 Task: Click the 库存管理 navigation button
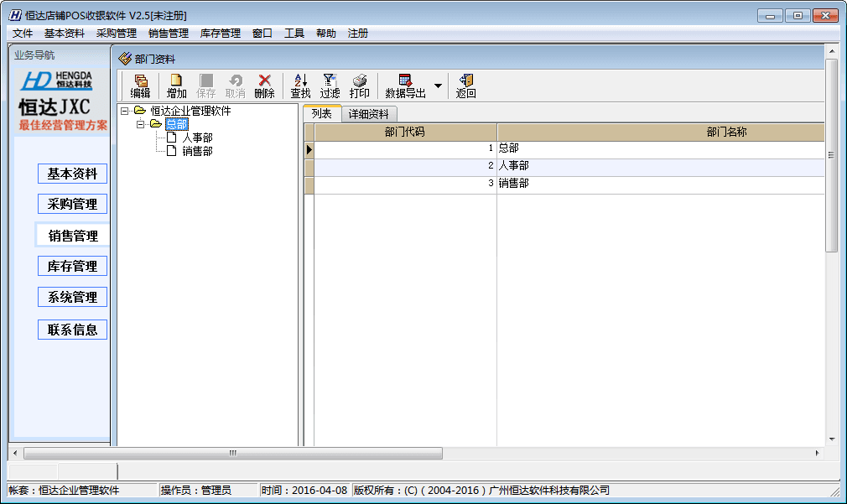tap(72, 266)
